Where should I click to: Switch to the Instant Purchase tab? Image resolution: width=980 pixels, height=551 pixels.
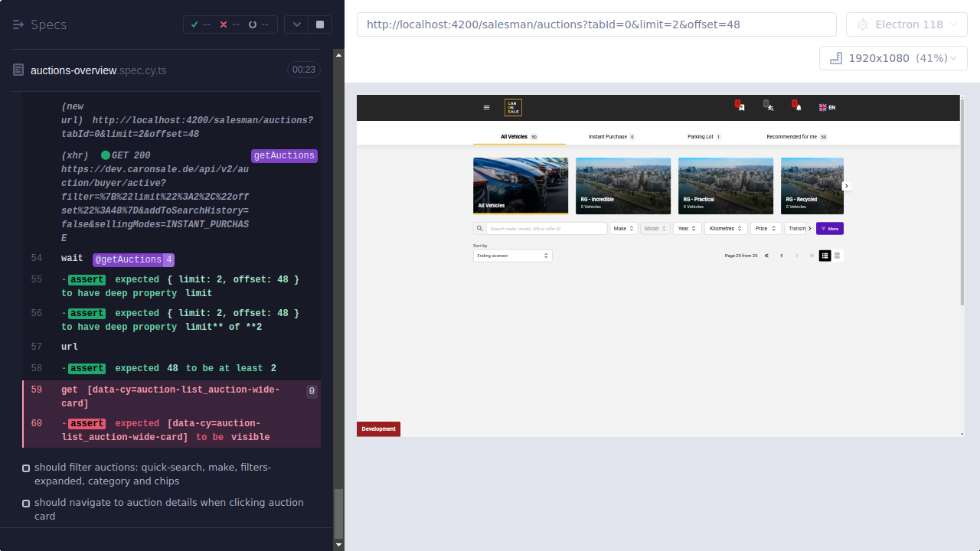[x=610, y=136]
